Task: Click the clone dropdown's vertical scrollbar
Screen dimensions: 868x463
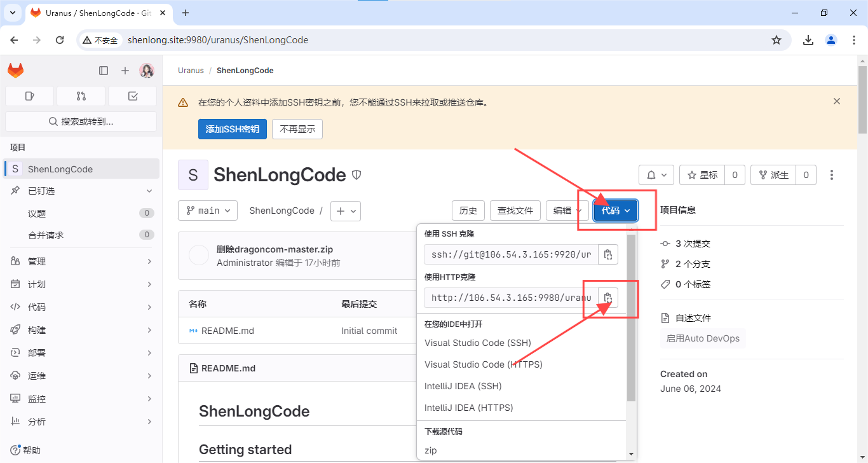Action: click(x=631, y=318)
